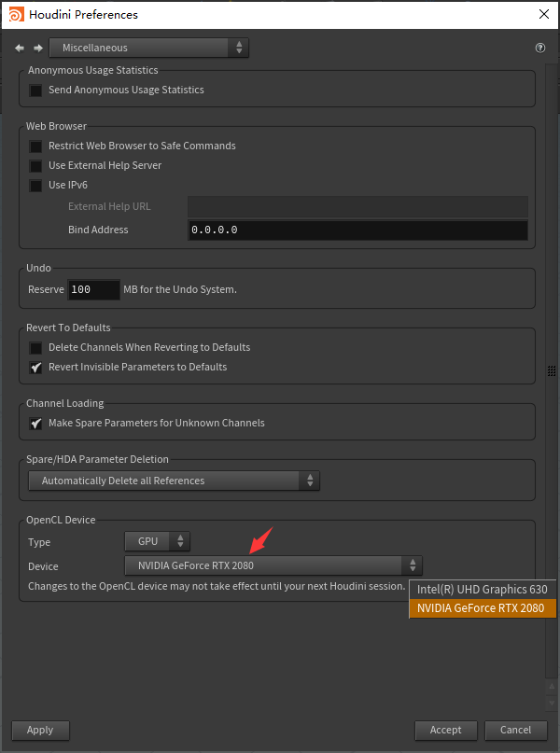
Task: Enable Use External Help Server
Action: [35, 166]
